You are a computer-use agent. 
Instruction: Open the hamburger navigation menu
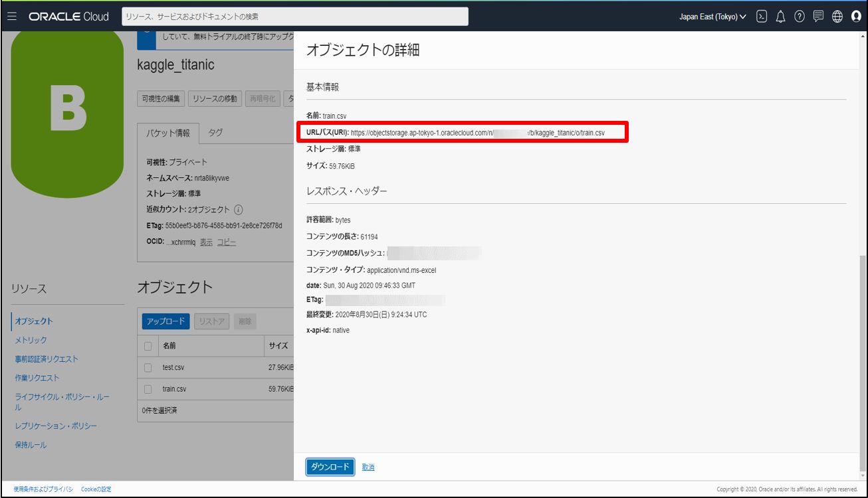click(12, 17)
